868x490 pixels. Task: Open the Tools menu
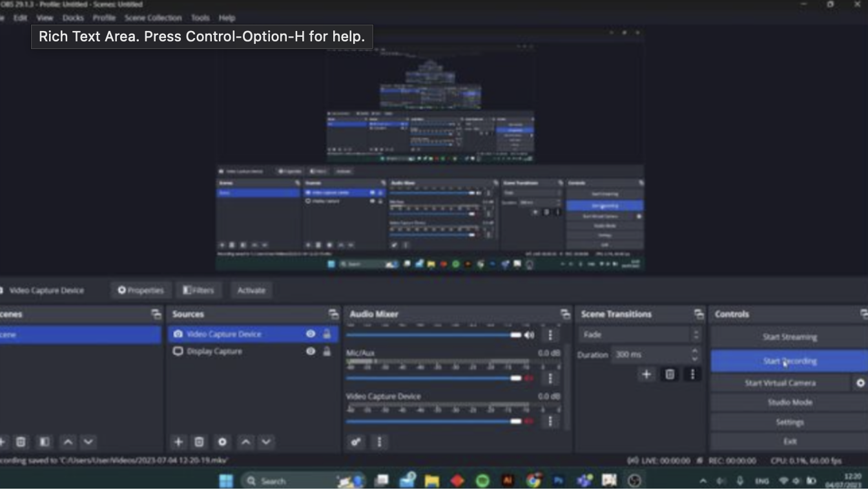click(x=200, y=18)
